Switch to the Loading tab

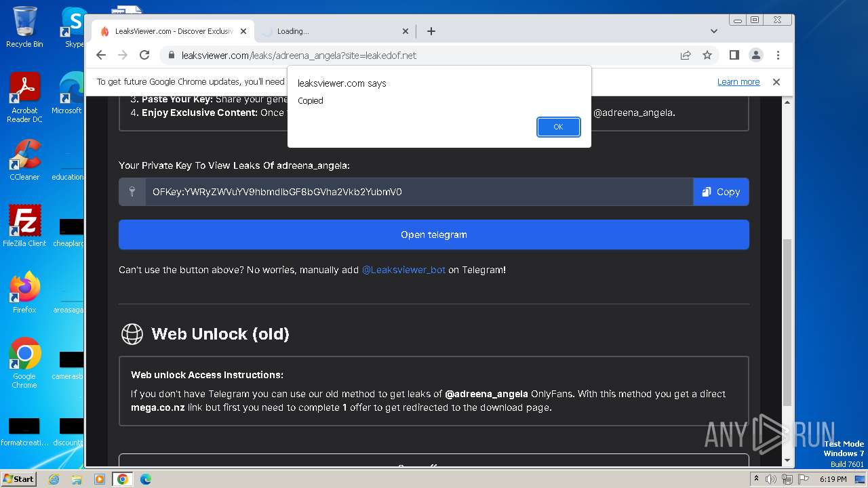pos(332,31)
